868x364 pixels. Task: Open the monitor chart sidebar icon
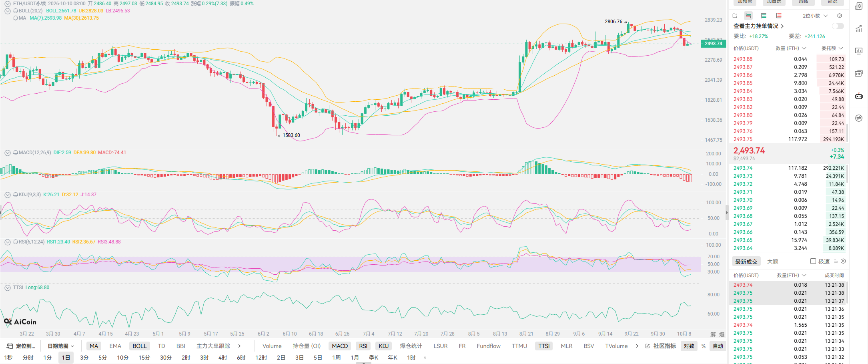859,51
